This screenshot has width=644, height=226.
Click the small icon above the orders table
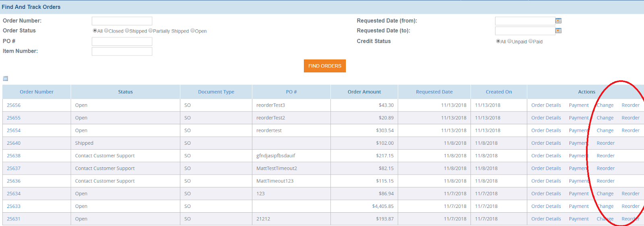click(6, 78)
